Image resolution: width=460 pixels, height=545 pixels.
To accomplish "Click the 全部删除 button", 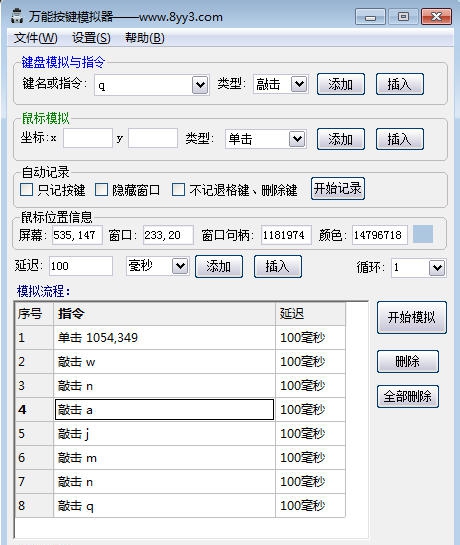I will coord(408,397).
